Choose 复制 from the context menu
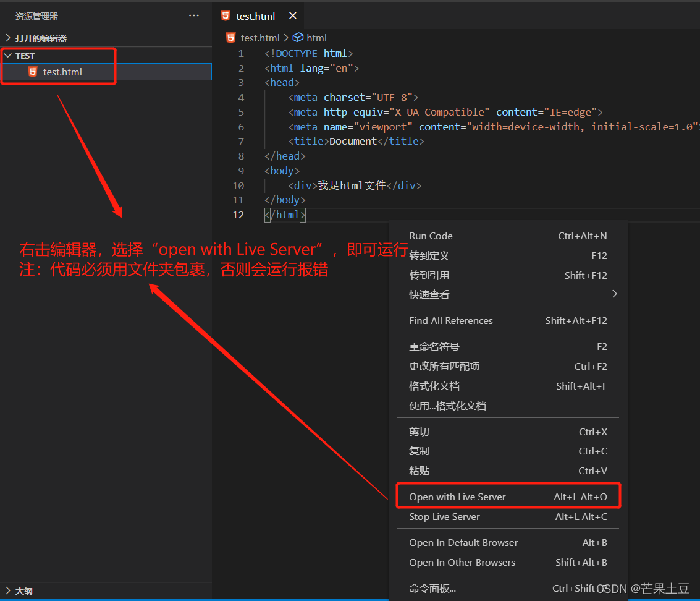This screenshot has width=700, height=601. 508,451
